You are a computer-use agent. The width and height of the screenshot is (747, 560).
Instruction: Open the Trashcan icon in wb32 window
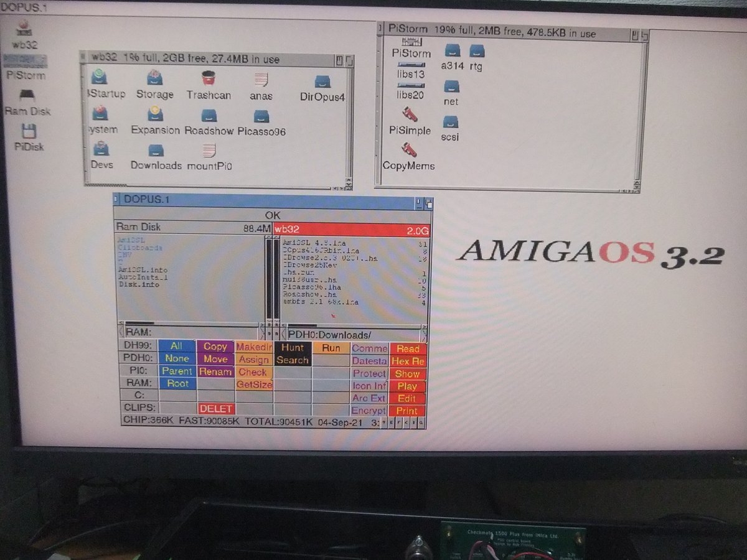pyautogui.click(x=209, y=78)
